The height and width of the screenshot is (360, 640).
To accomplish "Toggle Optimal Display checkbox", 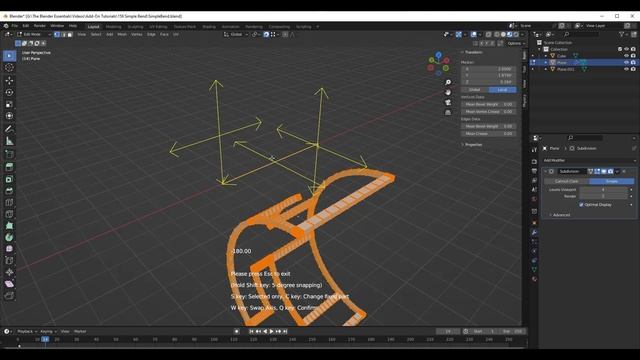I will pos(581,204).
